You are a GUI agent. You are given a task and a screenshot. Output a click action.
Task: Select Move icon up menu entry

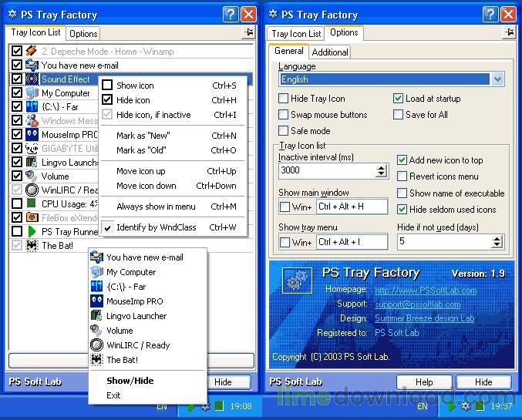click(140, 171)
